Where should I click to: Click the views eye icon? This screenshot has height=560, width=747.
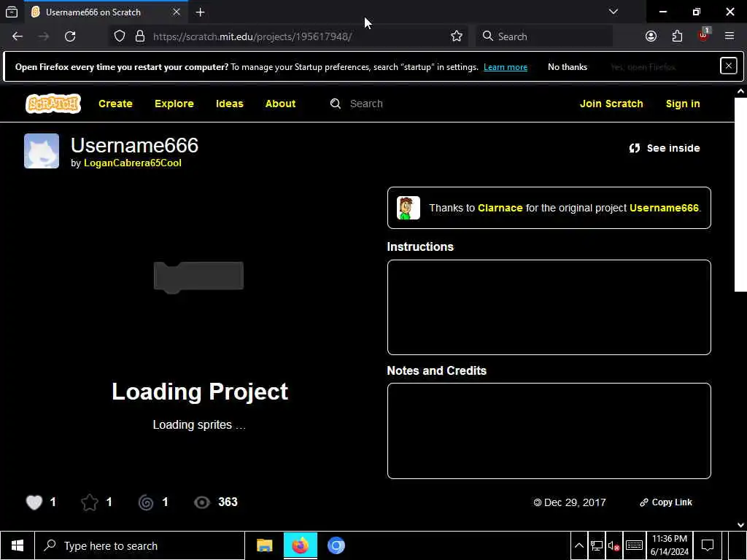pyautogui.click(x=202, y=502)
